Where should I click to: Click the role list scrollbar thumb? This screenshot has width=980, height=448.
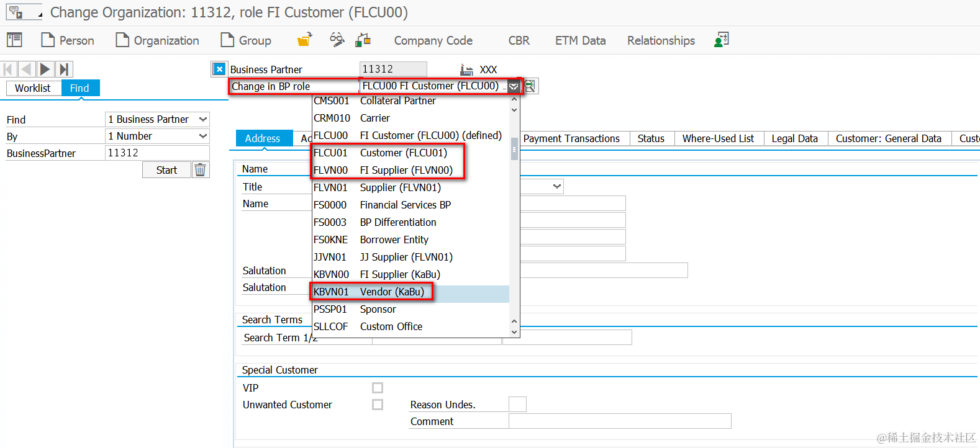[514, 148]
